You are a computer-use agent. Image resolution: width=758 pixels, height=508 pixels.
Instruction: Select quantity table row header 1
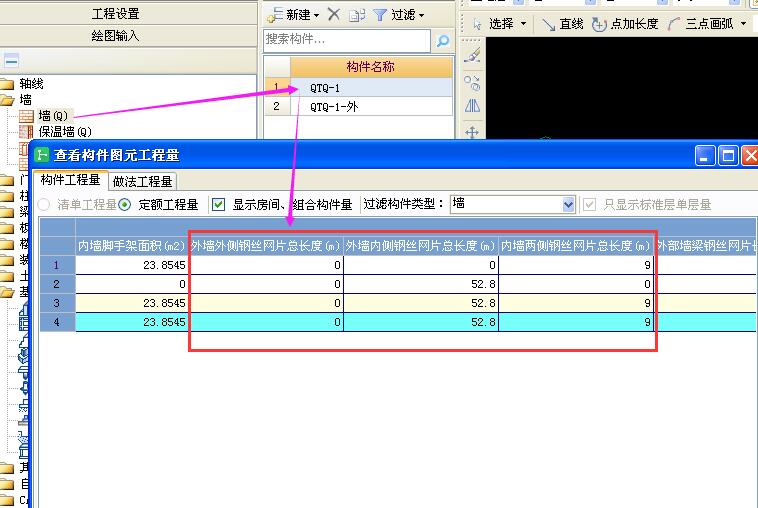pyautogui.click(x=57, y=265)
